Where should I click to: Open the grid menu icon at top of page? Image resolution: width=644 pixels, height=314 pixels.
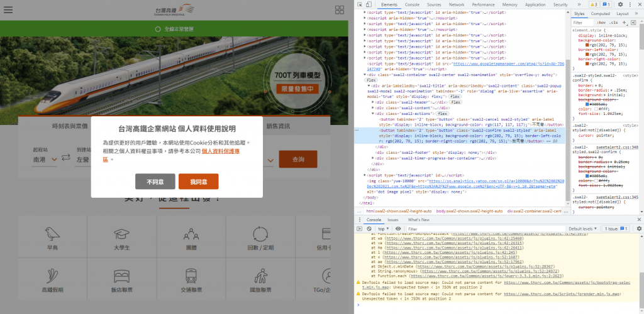pos(340,10)
